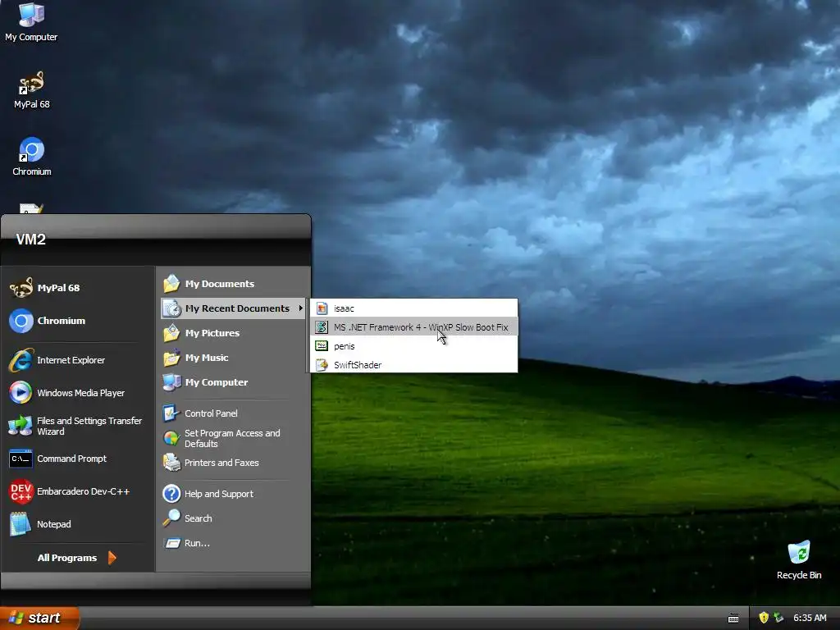Click the Help and Support label
This screenshot has height=630, width=840.
pyautogui.click(x=218, y=493)
